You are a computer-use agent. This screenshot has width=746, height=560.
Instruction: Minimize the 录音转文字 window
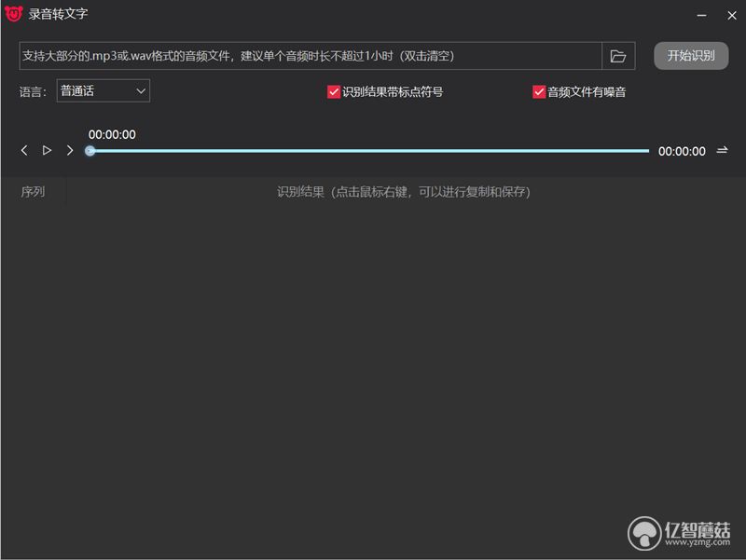click(x=701, y=15)
